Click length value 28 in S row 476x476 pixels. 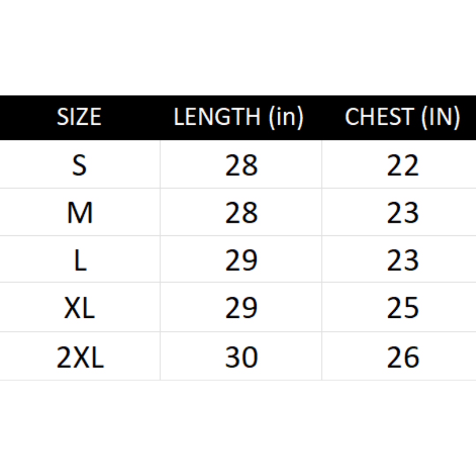point(241,166)
